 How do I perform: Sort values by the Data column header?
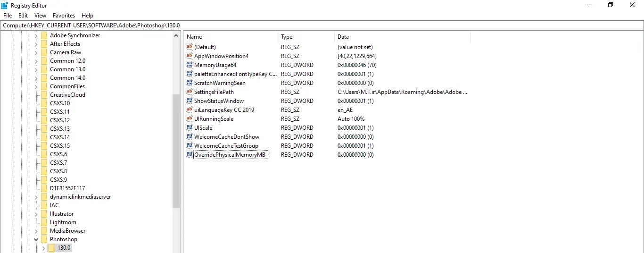(x=402, y=37)
